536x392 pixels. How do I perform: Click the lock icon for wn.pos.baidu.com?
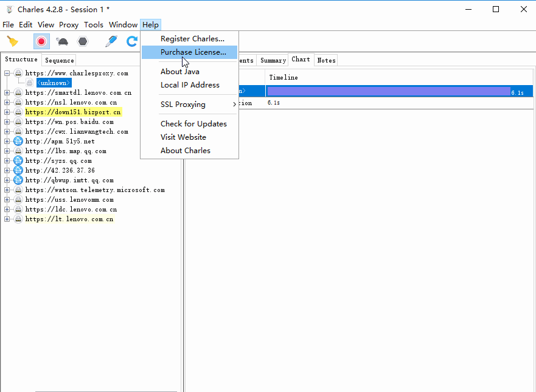[18, 122]
